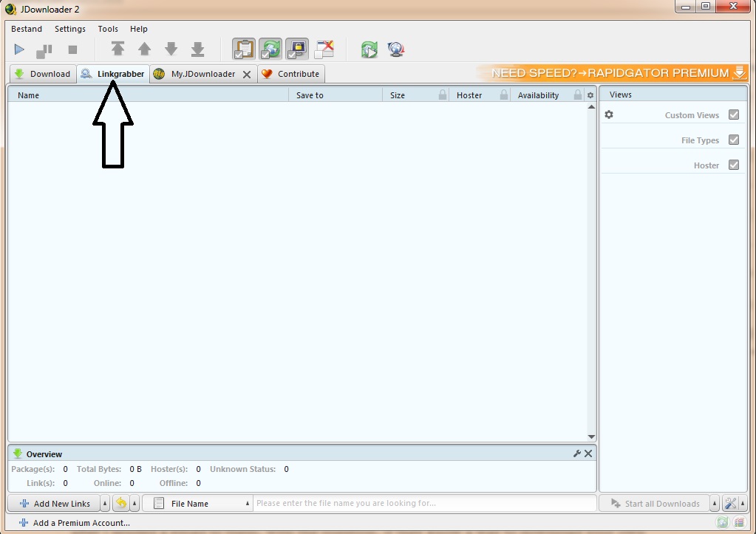Toggle the Custom Views checkbox
Viewport: 756px width, 534px height.
(x=734, y=114)
